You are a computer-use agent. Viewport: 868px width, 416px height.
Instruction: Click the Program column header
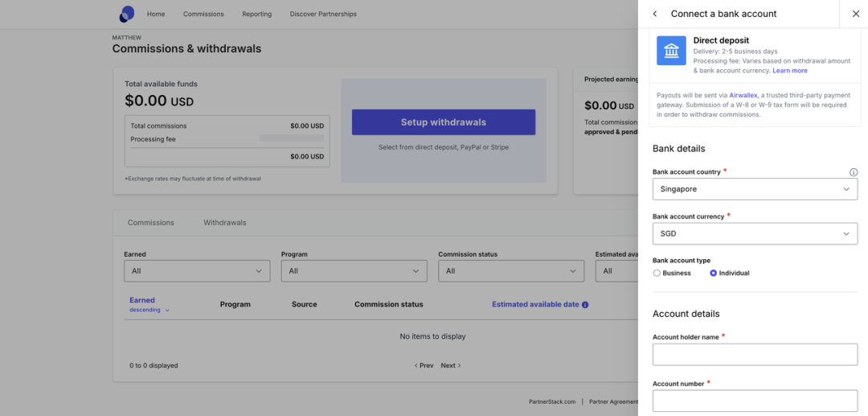tap(235, 304)
